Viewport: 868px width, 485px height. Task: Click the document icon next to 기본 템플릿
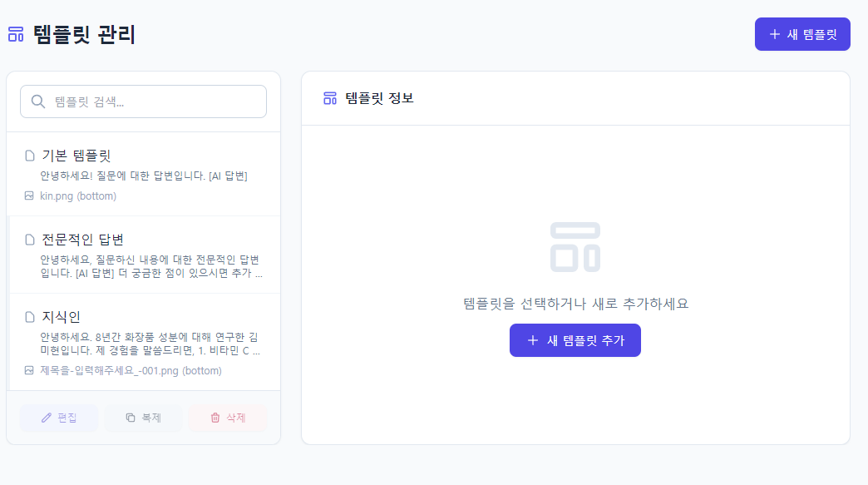pyautogui.click(x=30, y=156)
